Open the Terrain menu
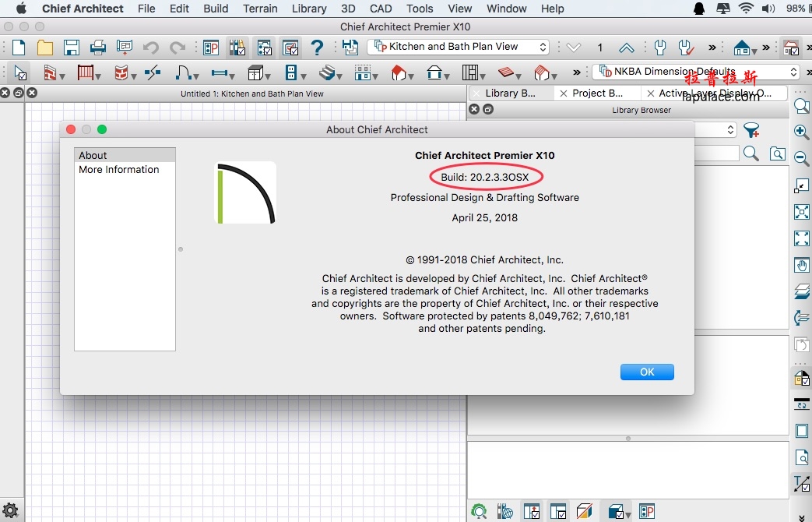Screen dimensions: 812x522 (x=260, y=9)
